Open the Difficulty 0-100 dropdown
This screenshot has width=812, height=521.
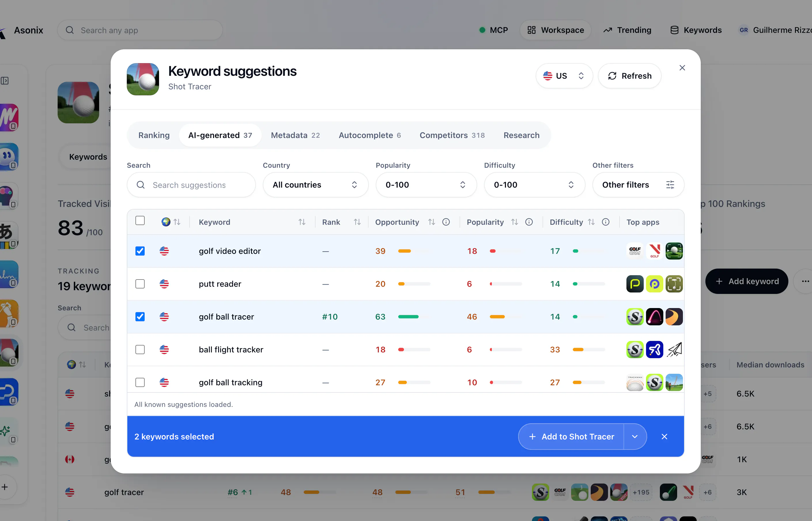tap(534, 185)
